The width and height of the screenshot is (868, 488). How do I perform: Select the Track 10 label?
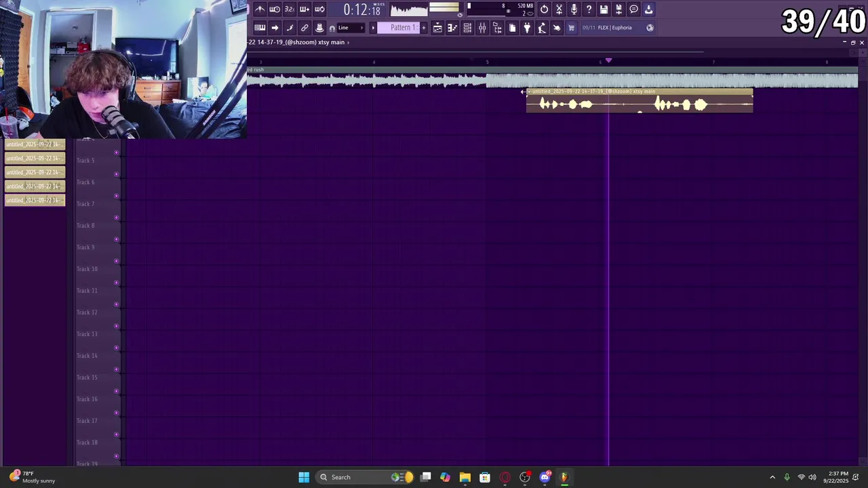click(87, 269)
